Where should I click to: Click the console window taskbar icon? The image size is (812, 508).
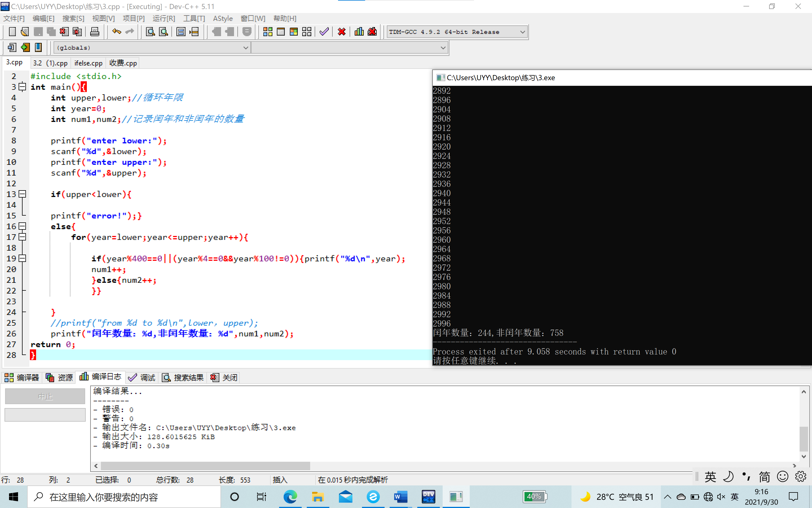pos(456,497)
